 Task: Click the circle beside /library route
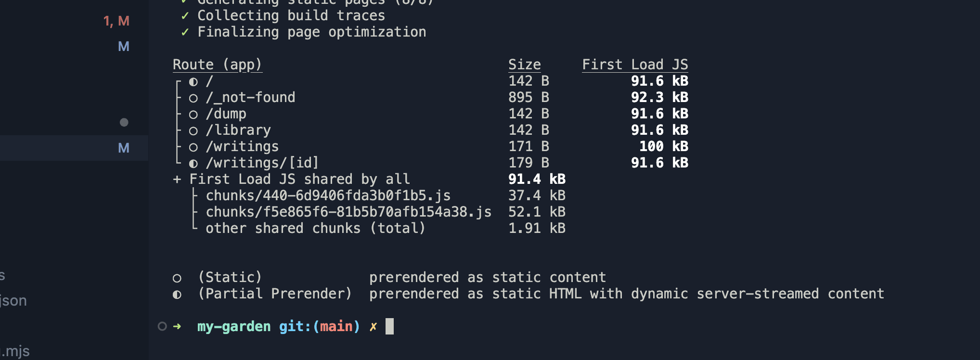coord(193,131)
